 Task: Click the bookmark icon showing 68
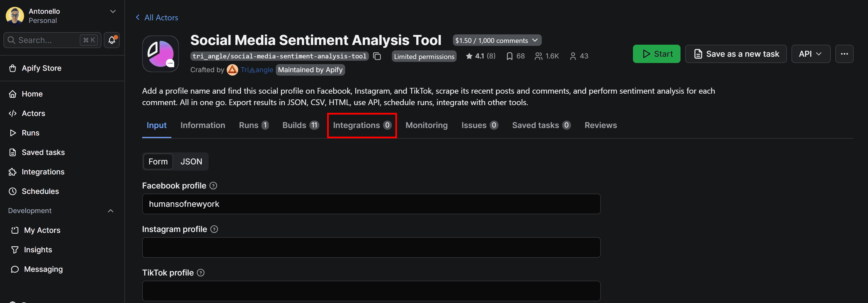[x=509, y=56]
